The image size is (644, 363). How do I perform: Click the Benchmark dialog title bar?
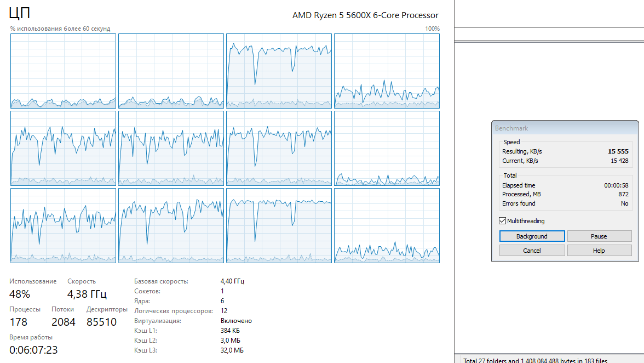tap(565, 128)
